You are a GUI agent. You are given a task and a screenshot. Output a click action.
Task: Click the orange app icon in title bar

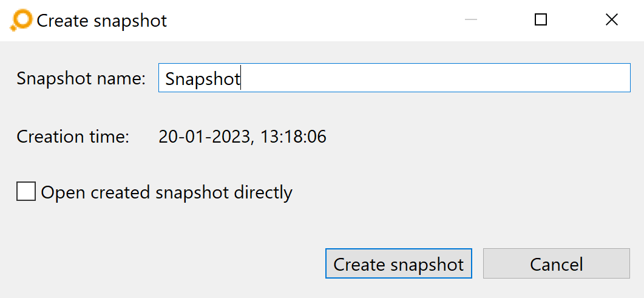coord(21,20)
